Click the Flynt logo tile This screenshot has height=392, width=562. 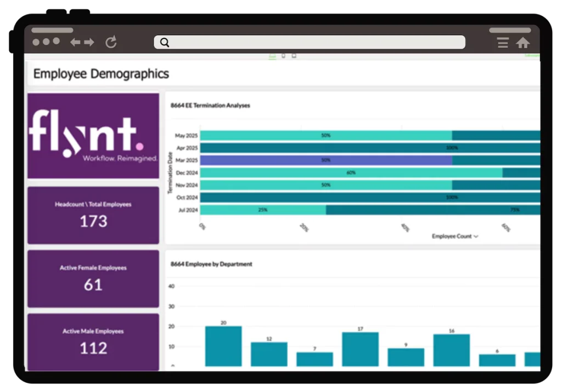93,136
